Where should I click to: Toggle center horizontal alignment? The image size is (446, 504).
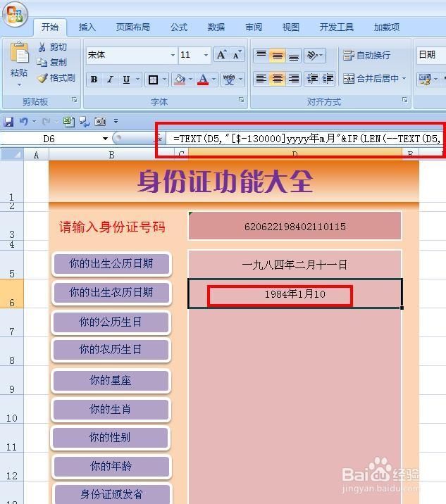point(277,79)
